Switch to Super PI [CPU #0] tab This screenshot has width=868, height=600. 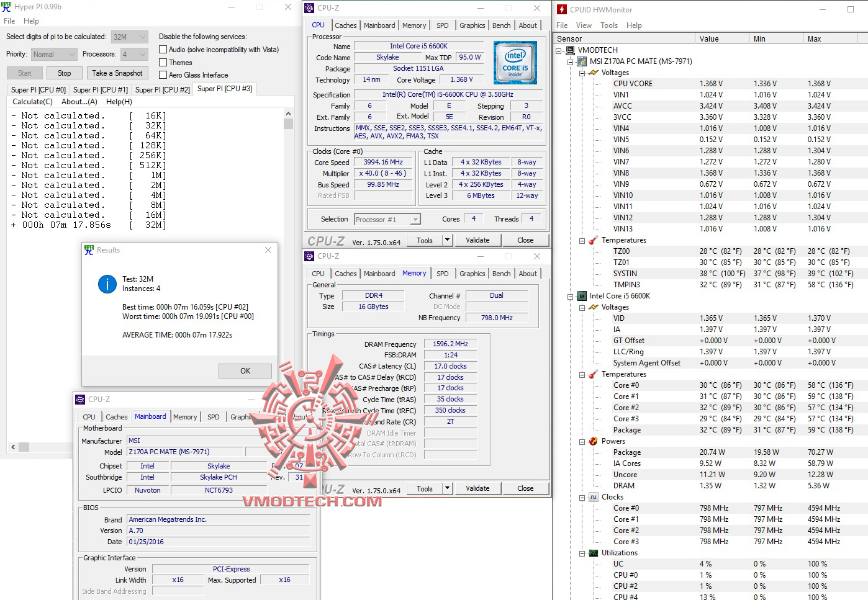pyautogui.click(x=38, y=90)
